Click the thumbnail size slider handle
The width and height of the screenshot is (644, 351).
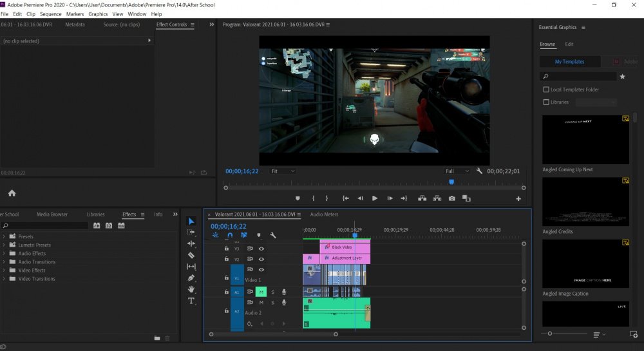(x=550, y=334)
